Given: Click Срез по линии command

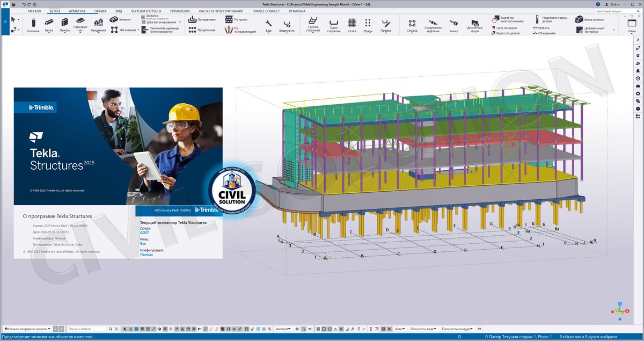Looking at the screenshot, I should (504, 27).
